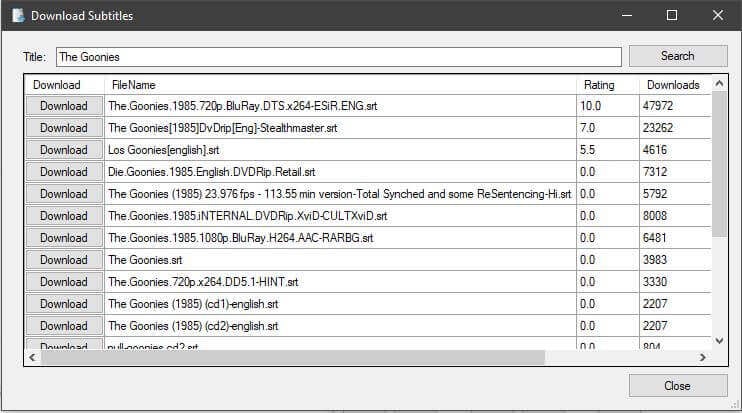Click the Search button
Image resolution: width=742 pixels, height=413 pixels.
(x=678, y=56)
